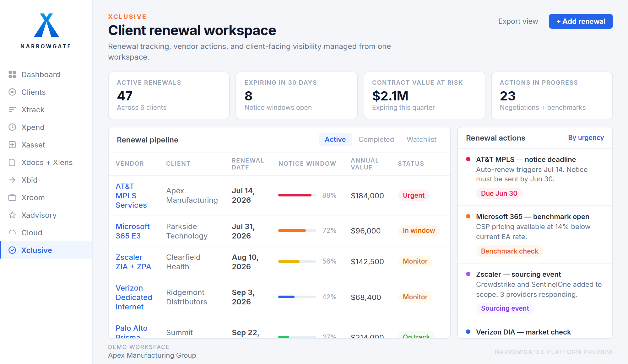Select the Xtrack lines icon

tap(12, 110)
